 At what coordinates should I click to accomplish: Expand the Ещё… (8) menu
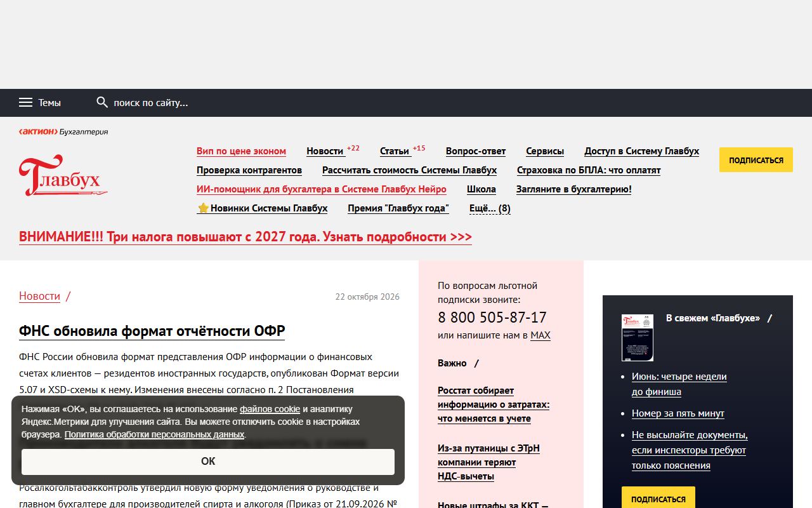490,208
